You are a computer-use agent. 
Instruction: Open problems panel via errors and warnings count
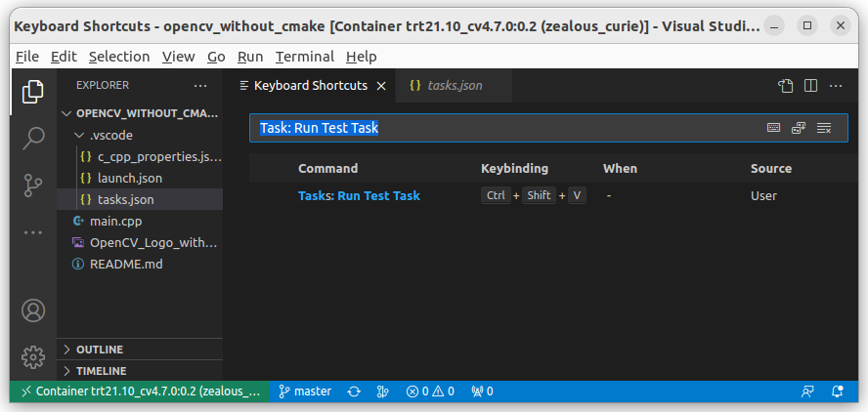pos(430,391)
